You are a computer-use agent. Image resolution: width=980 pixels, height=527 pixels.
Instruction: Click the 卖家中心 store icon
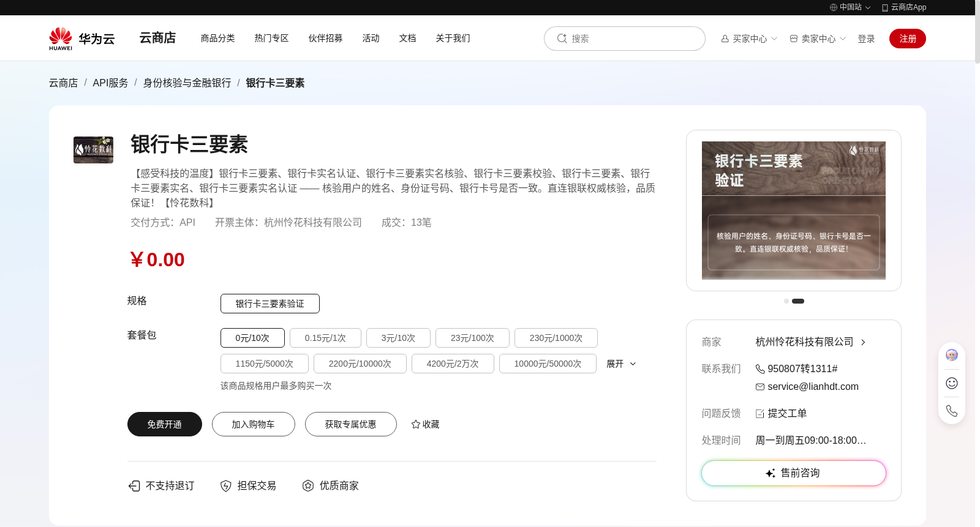click(x=794, y=39)
